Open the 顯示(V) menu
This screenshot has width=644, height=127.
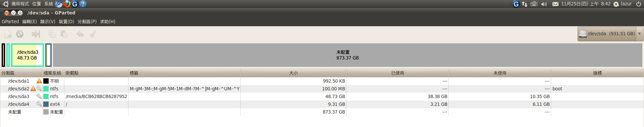point(48,22)
